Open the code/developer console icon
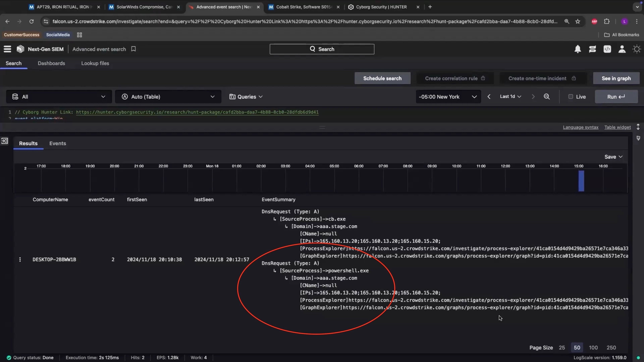The width and height of the screenshot is (644, 362). (x=607, y=49)
